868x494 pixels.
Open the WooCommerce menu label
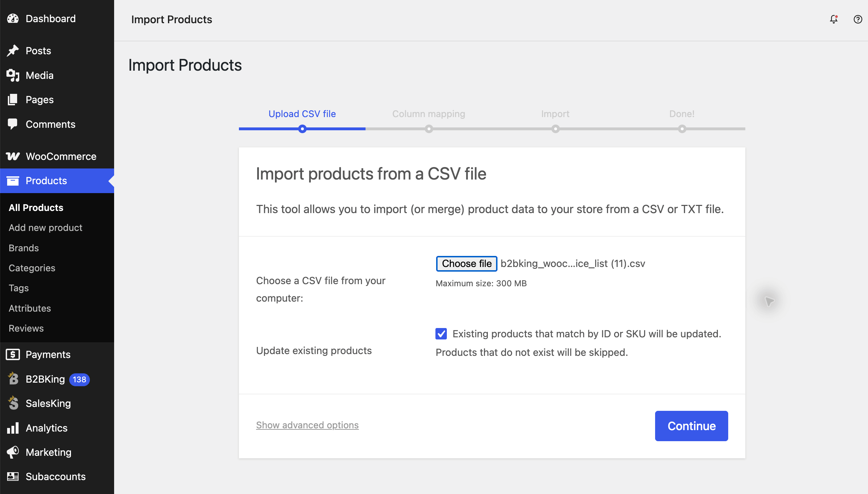pyautogui.click(x=61, y=156)
